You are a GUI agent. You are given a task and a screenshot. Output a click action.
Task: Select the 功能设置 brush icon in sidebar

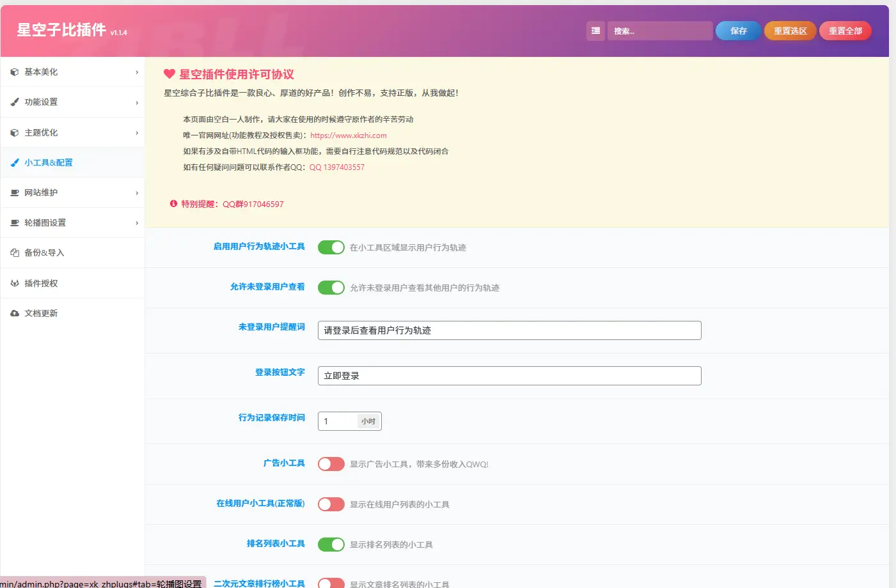point(14,102)
